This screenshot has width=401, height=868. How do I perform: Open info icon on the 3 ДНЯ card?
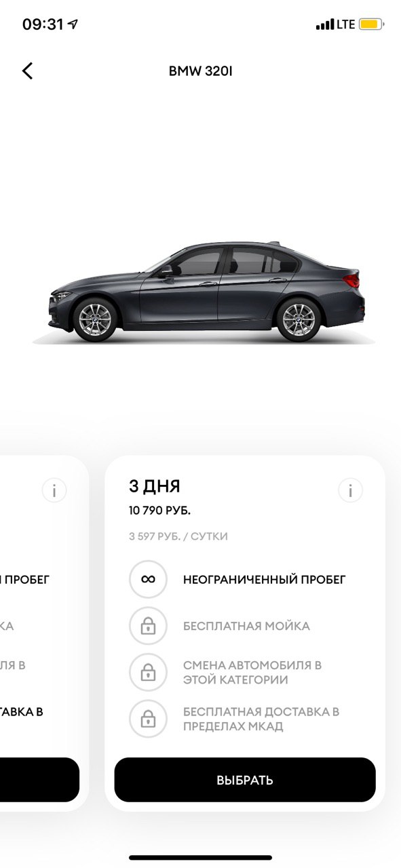tap(350, 490)
